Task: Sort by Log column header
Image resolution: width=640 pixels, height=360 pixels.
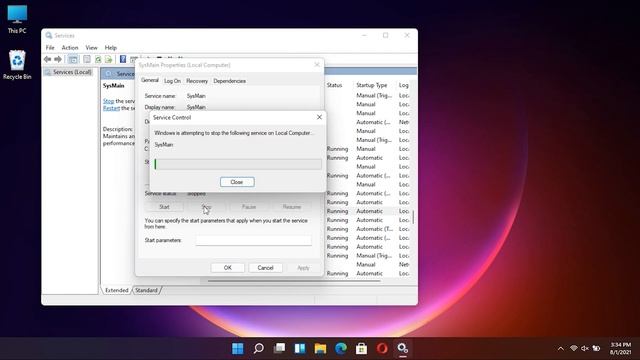Action: pos(404,85)
